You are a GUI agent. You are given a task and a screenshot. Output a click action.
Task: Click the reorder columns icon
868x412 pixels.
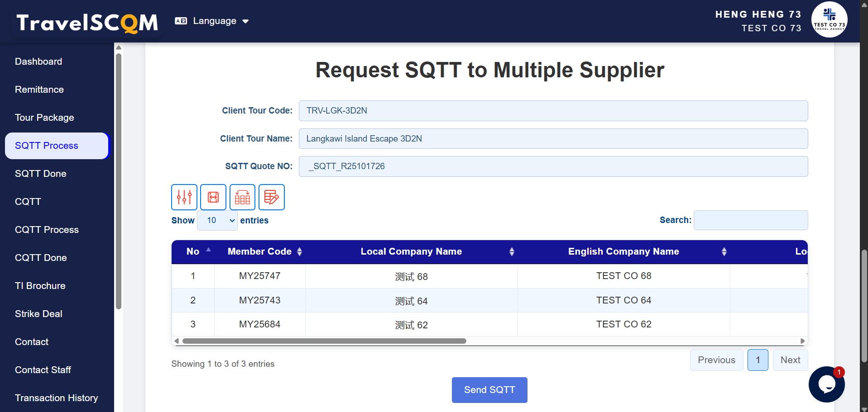tap(242, 197)
